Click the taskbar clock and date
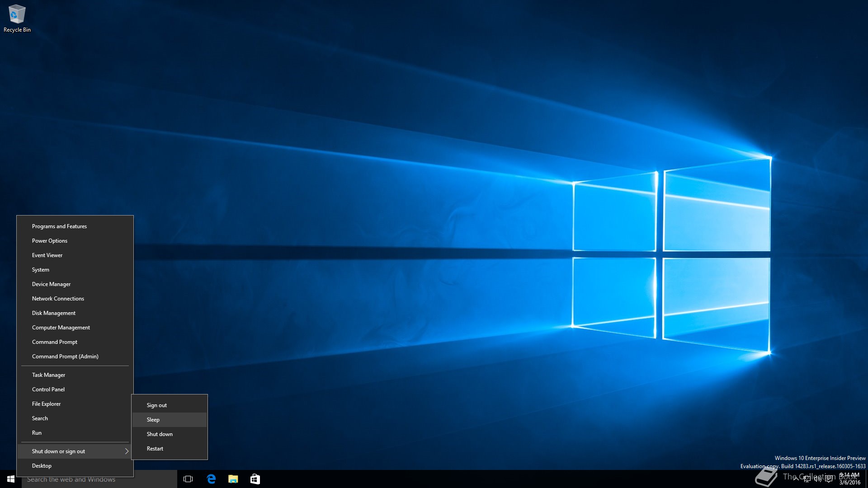The width and height of the screenshot is (868, 488). [849, 479]
